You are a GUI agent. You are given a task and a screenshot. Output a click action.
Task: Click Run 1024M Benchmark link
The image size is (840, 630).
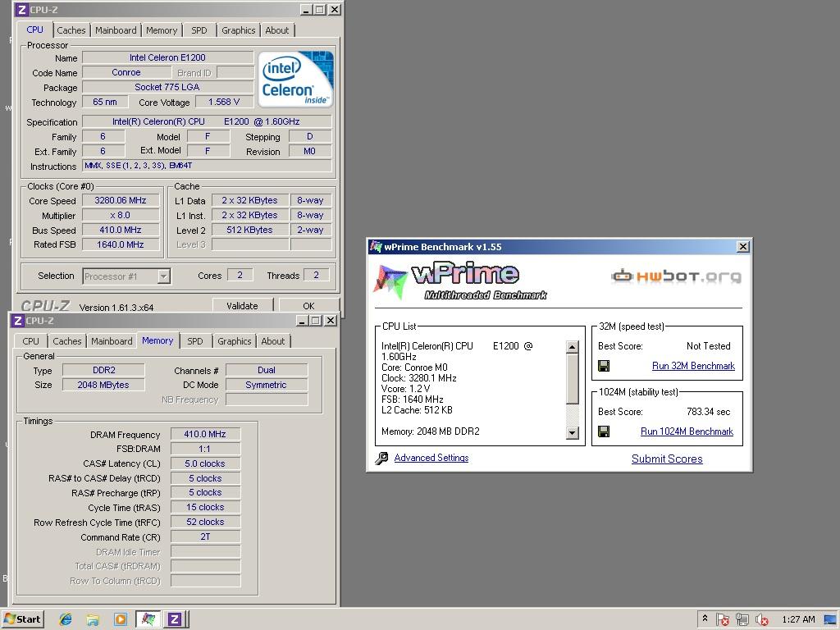coord(687,431)
